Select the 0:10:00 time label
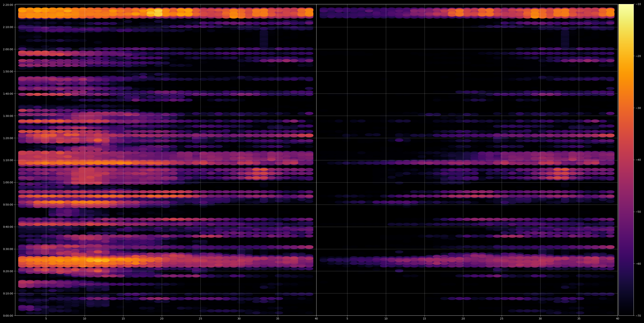644x323 pixels. click(8, 293)
